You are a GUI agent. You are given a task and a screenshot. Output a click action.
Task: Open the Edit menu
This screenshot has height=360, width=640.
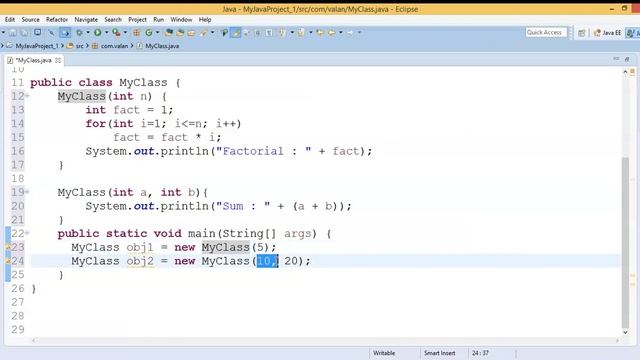coord(10,20)
